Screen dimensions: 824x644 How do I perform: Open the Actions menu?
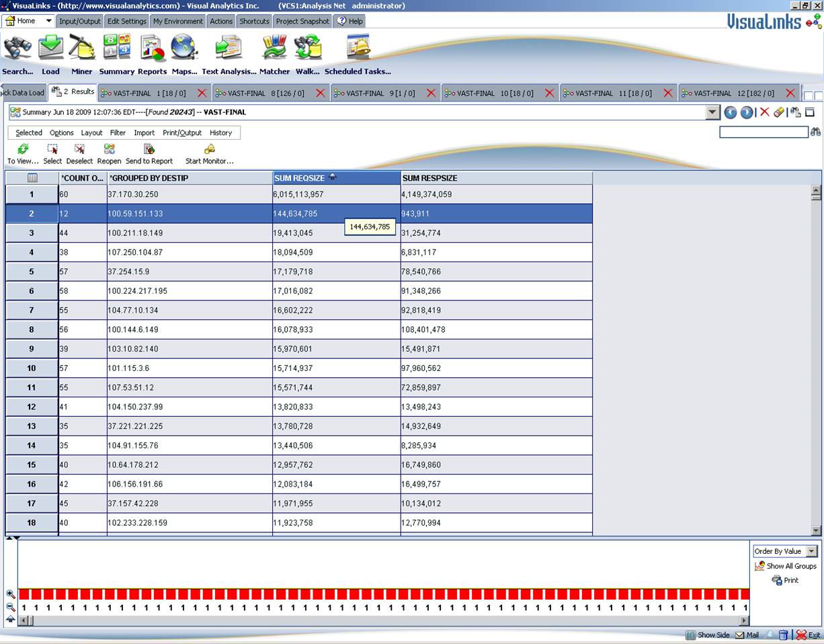click(x=221, y=21)
